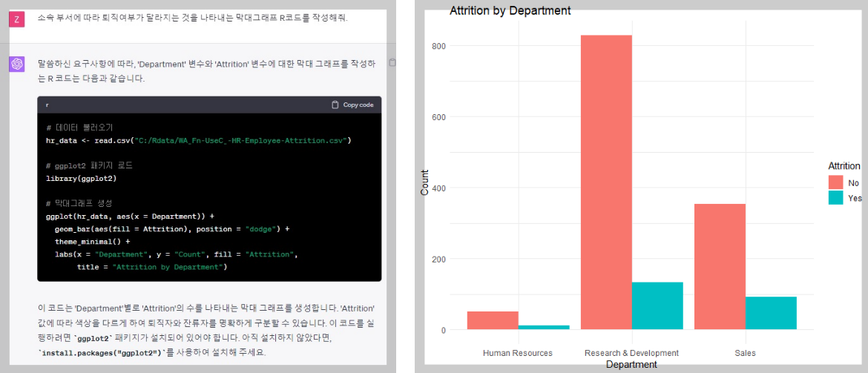
Task: Click the pink Z user avatar
Action: 16,19
